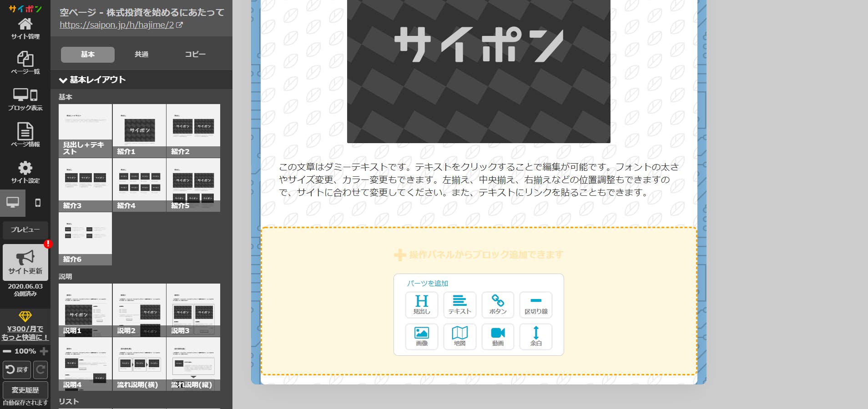Insert a 区切り線 divider part
The image size is (868, 409).
click(x=536, y=304)
